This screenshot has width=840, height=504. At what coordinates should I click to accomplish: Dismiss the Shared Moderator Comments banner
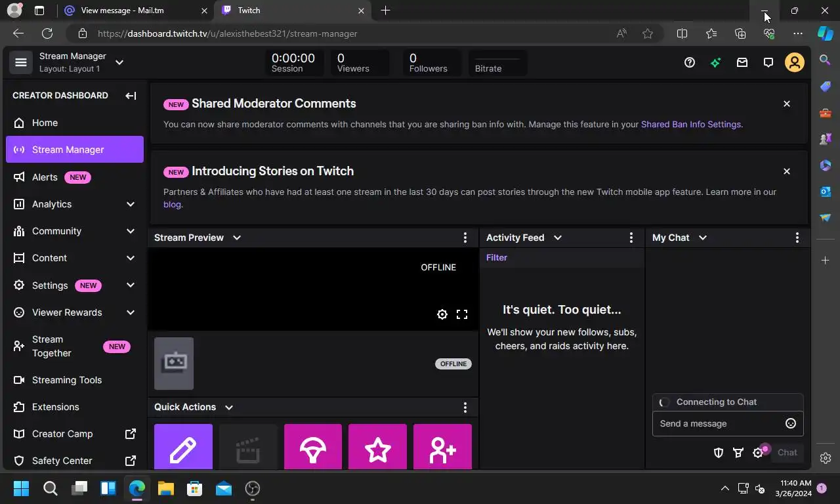click(787, 104)
